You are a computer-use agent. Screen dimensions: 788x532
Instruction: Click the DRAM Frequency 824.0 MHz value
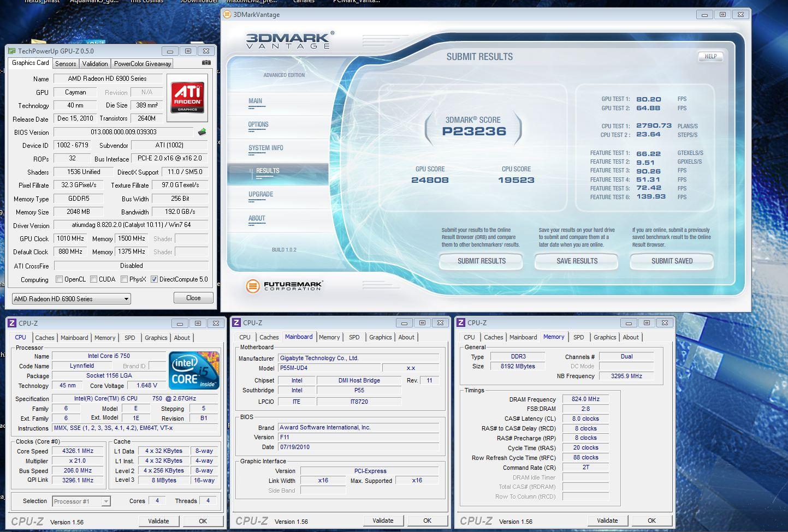(x=585, y=399)
